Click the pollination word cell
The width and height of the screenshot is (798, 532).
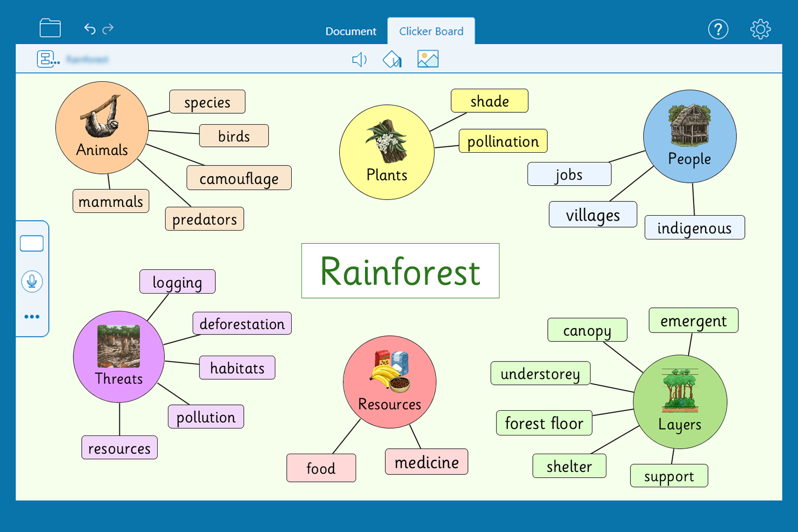[x=503, y=141]
